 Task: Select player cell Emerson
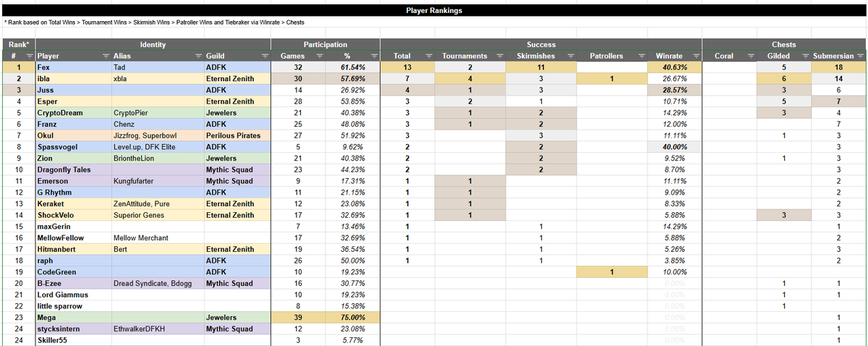tap(73, 181)
